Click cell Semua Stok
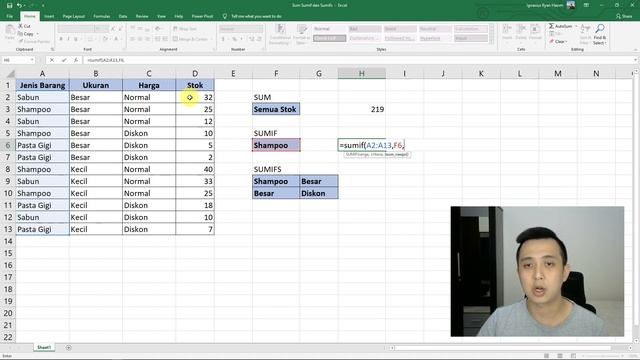Image resolution: width=640 pixels, height=360 pixels. [276, 109]
